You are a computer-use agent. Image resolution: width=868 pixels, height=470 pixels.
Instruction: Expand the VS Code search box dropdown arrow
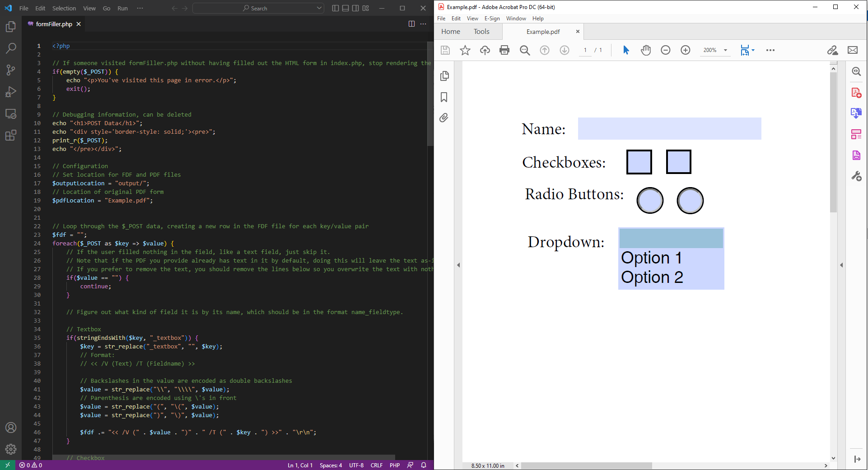(319, 8)
